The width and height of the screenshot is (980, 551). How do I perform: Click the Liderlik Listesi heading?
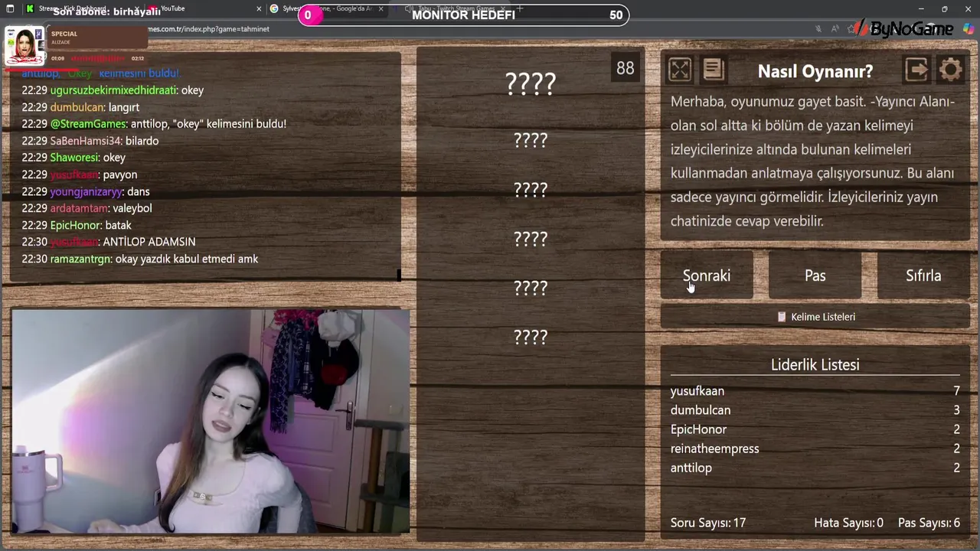click(815, 365)
